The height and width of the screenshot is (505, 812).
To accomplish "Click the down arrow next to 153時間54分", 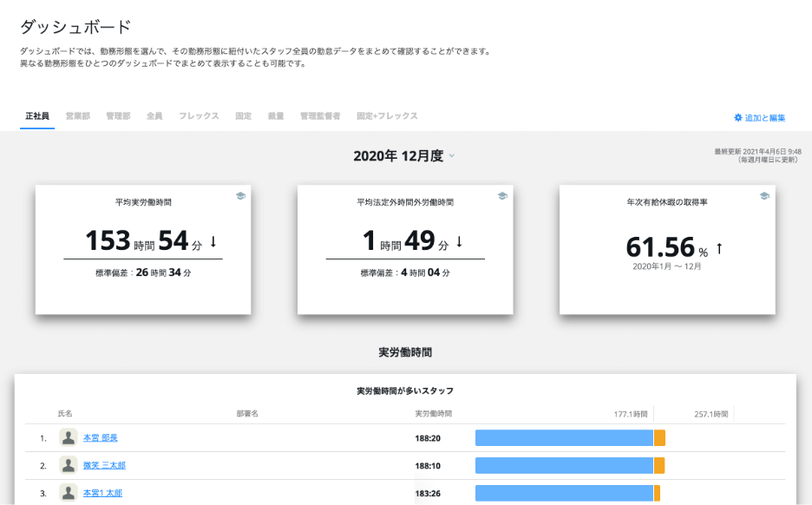I will [213, 242].
